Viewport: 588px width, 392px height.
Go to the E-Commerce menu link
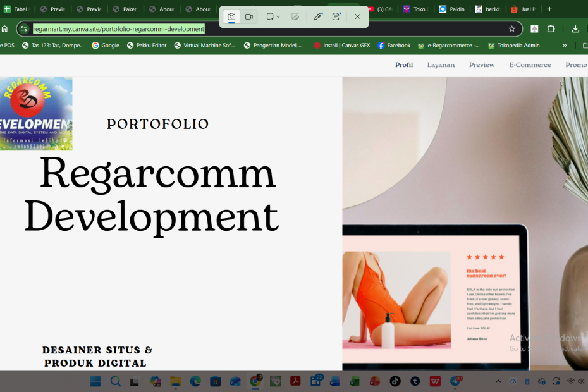[530, 65]
